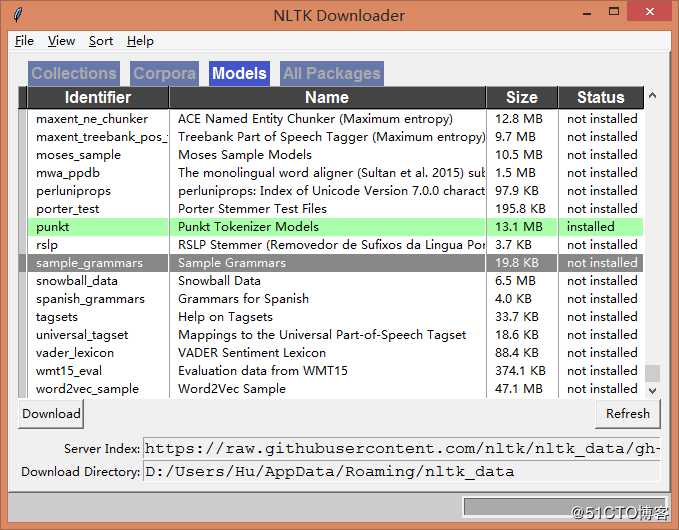The image size is (679, 530).
Task: Select the punkt identifier
Action: pyautogui.click(x=52, y=227)
